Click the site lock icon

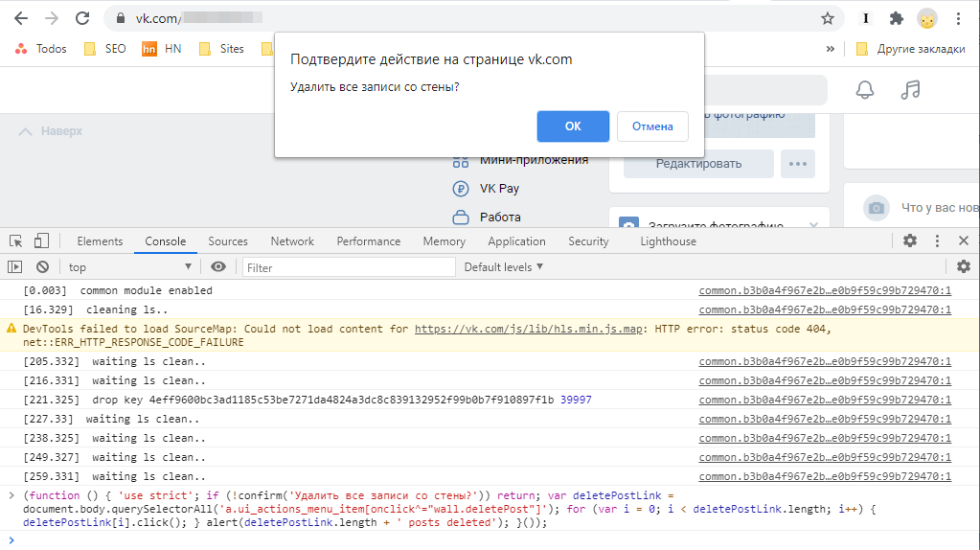point(121,19)
